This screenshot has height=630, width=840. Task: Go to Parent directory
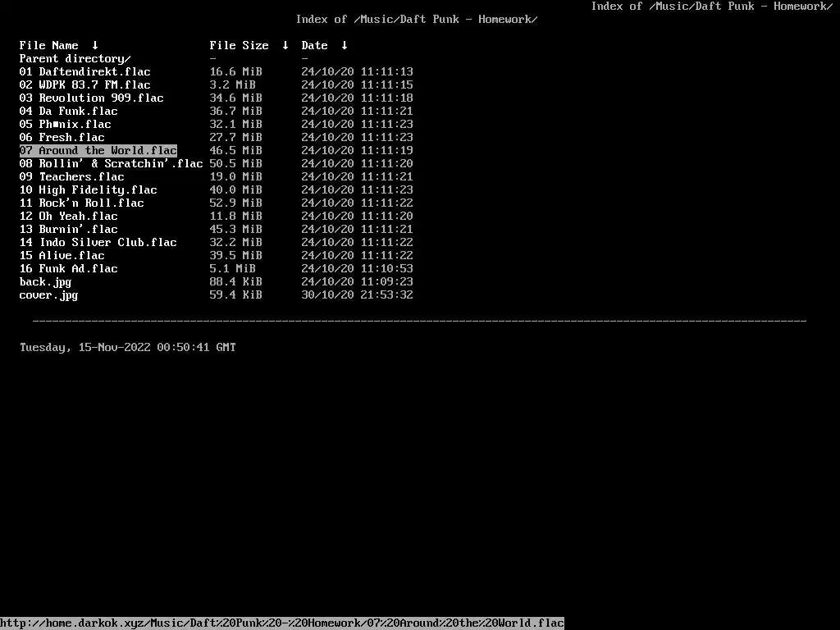pos(75,58)
